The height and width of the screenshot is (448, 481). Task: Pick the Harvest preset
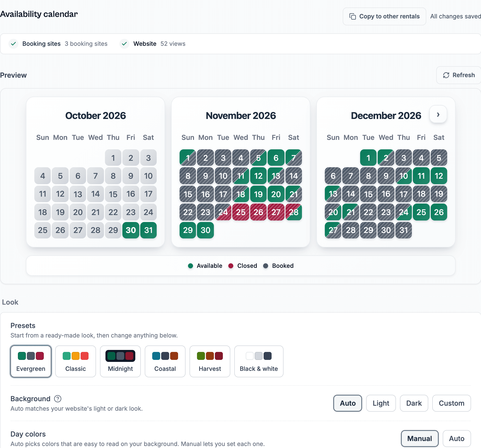[x=210, y=361]
